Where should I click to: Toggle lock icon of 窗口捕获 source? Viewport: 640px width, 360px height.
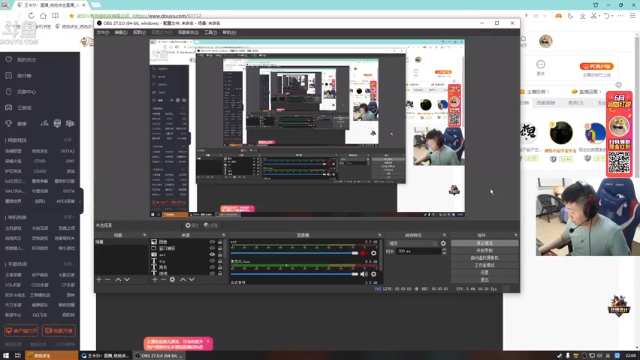point(220,248)
